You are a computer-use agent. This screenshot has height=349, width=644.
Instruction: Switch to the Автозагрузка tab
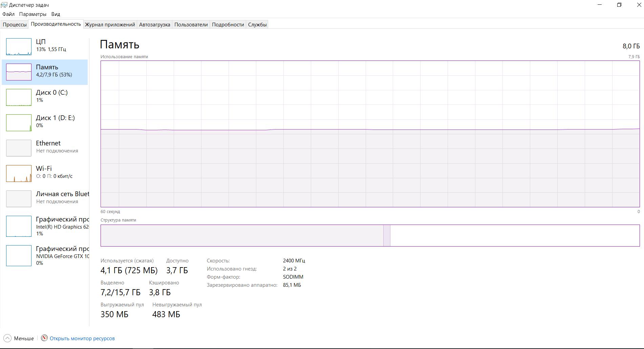coord(154,24)
